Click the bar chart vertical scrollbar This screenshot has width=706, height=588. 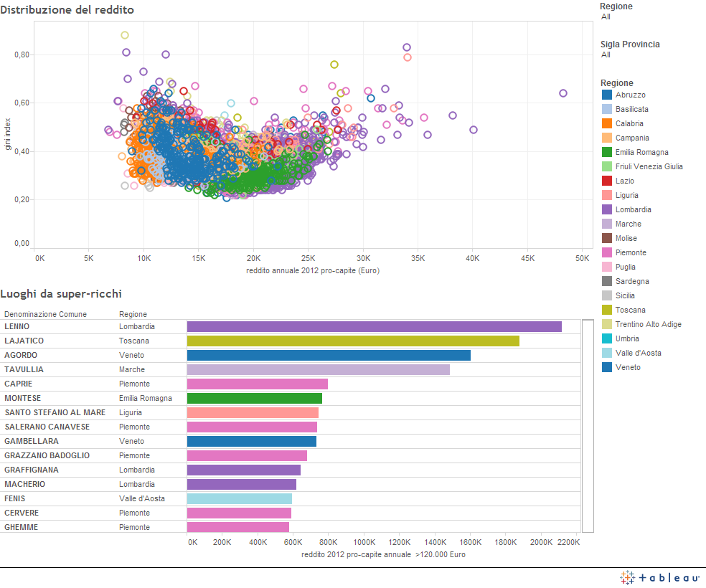tap(587, 426)
